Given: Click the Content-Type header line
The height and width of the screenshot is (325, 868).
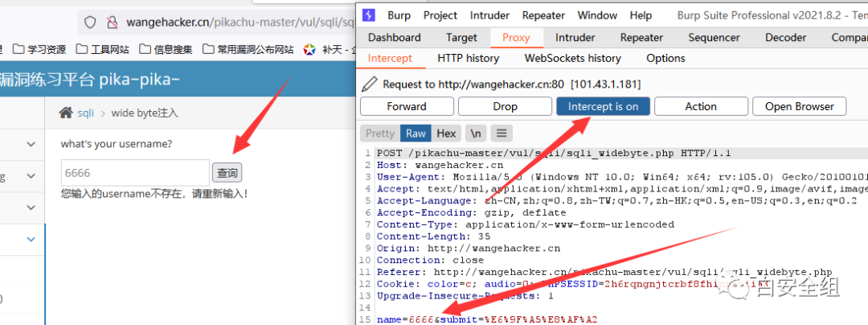Looking at the screenshot, I should [x=526, y=224].
